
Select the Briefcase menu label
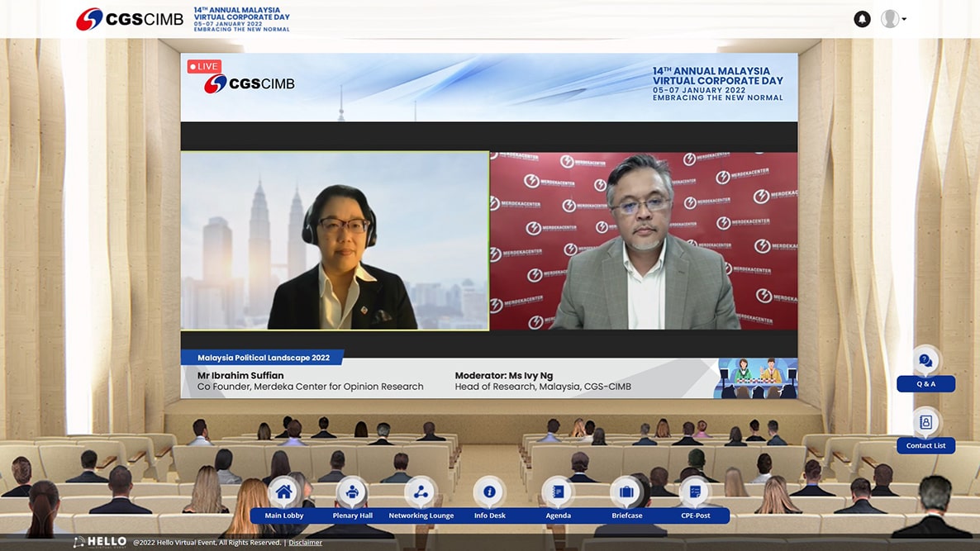[x=627, y=515]
